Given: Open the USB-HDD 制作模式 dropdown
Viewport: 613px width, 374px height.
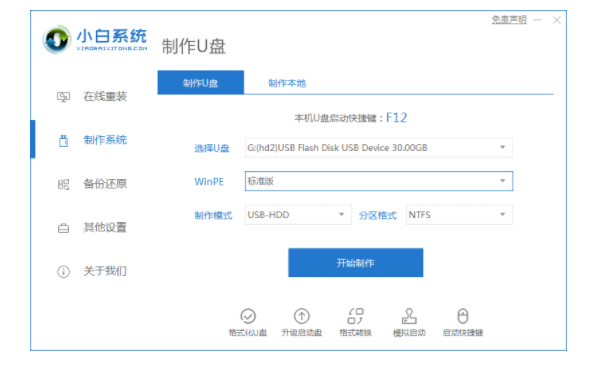Looking at the screenshot, I should 298,215.
